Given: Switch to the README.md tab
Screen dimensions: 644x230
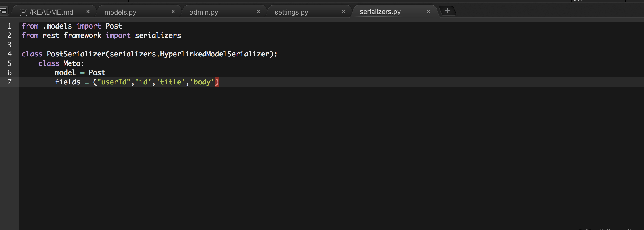Looking at the screenshot, I should [46, 12].
